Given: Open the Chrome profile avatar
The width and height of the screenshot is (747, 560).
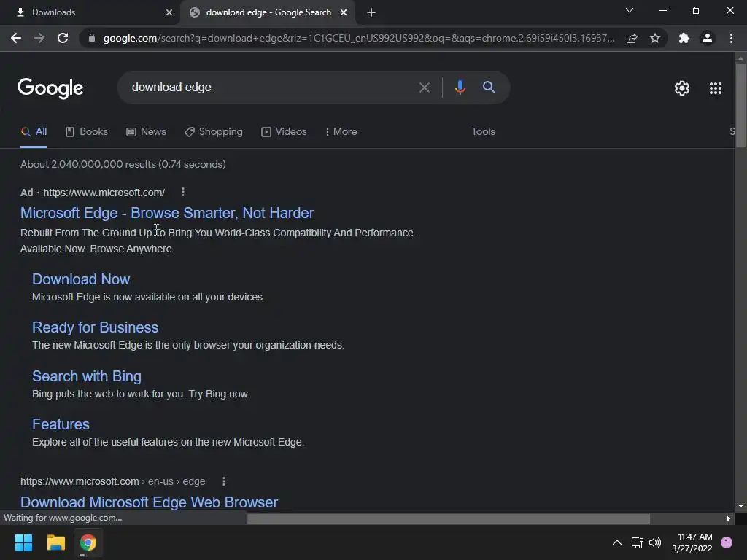Looking at the screenshot, I should click(x=708, y=38).
